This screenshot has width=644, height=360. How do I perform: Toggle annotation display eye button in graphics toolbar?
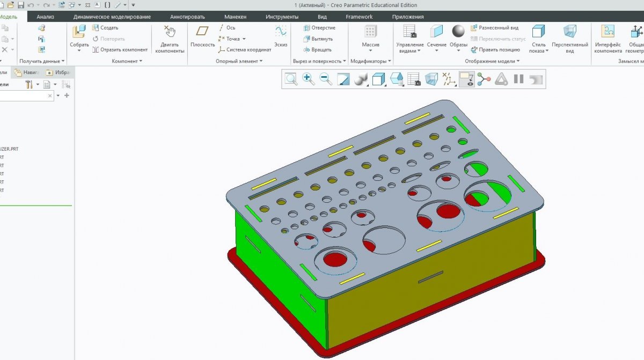point(467,79)
